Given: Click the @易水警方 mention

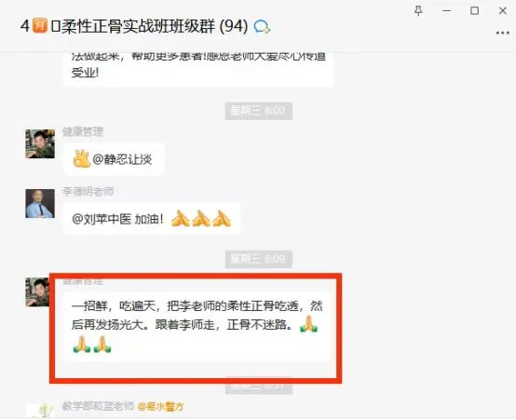Looking at the screenshot, I should tap(160, 407).
